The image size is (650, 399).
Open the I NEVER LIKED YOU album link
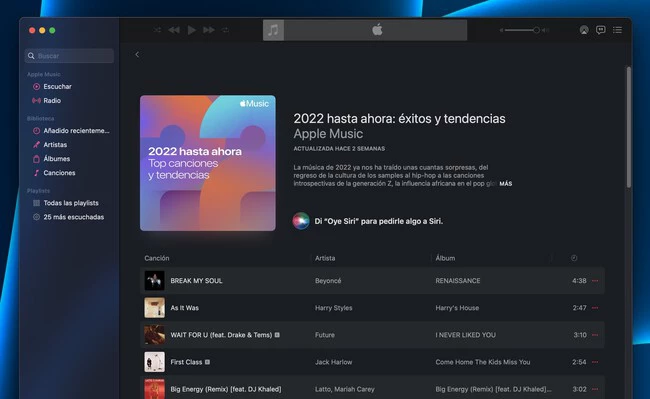(x=466, y=335)
